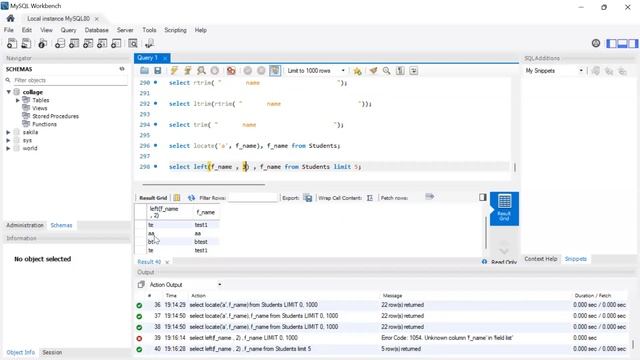Search table data toolbar icon
The height and width of the screenshot is (360, 640).
[x=133, y=43]
